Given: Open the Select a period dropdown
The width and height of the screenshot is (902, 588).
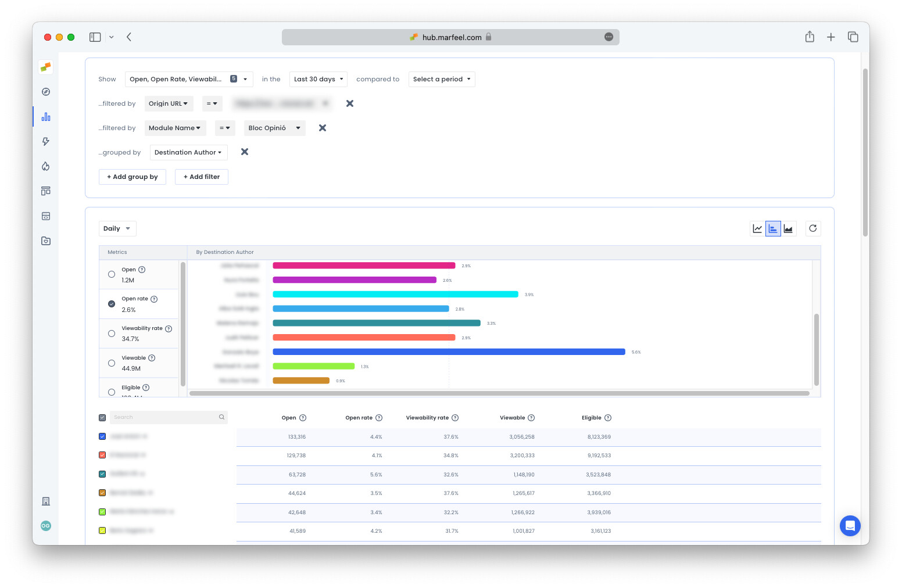Looking at the screenshot, I should (x=441, y=80).
